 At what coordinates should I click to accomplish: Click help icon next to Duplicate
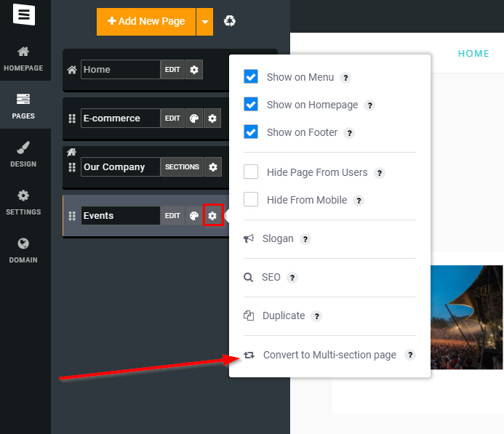[316, 316]
